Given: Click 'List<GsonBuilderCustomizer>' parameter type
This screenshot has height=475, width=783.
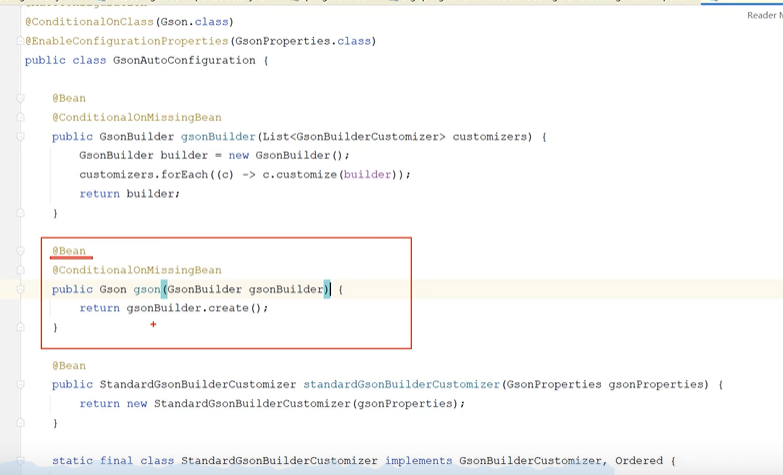Looking at the screenshot, I should [x=354, y=136].
